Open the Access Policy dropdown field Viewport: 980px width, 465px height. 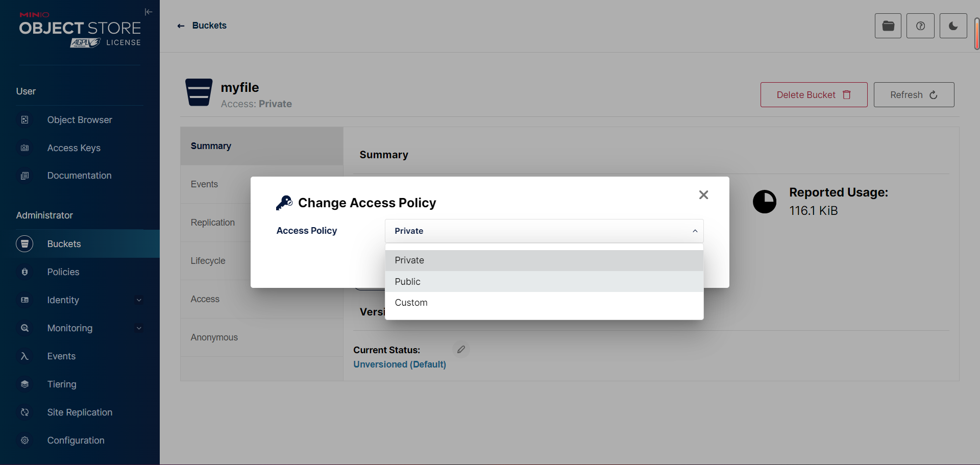click(x=544, y=231)
